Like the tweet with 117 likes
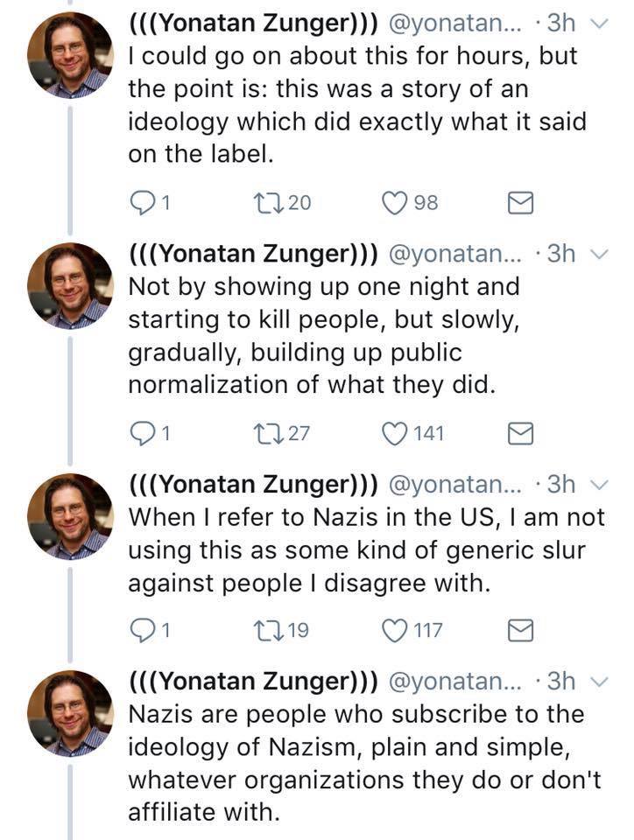The height and width of the screenshot is (840, 634). coord(397,629)
